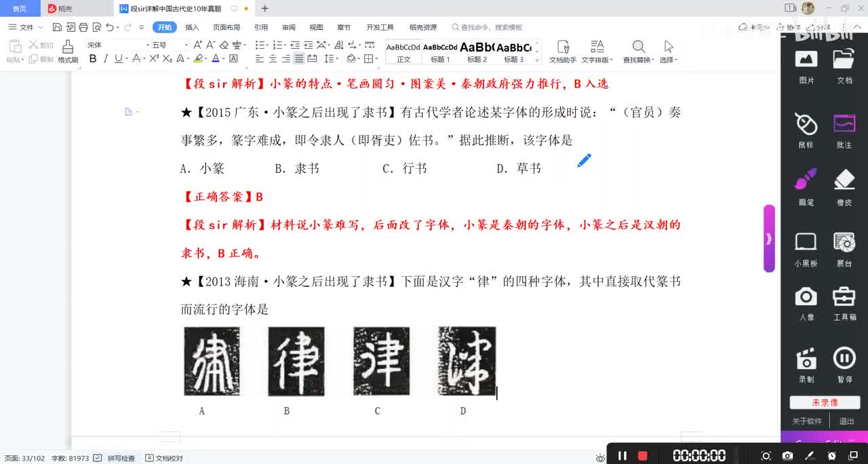
Task: Click the Undo arrow icon
Action: click(110, 27)
